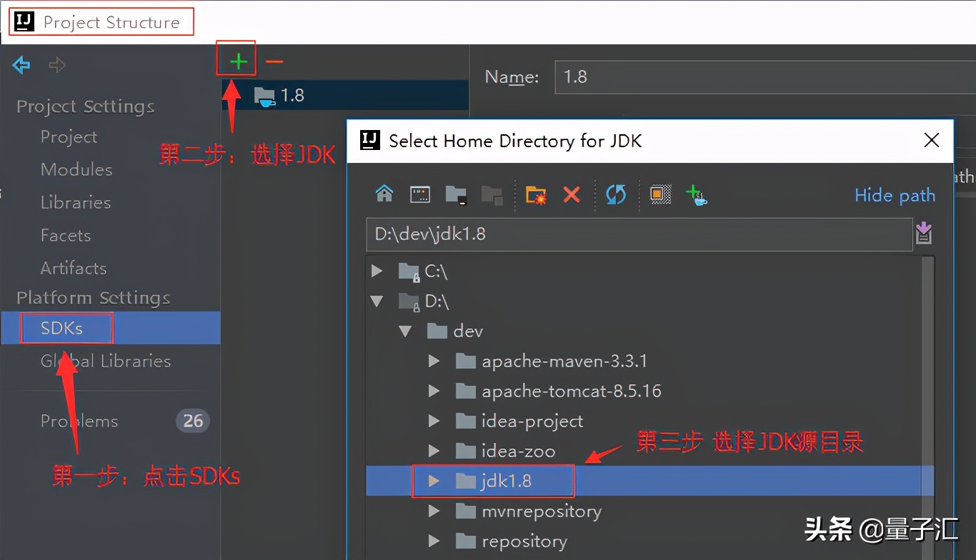Create a new folder with the new-folder icon
This screenshot has width=976, height=560.
(x=534, y=194)
